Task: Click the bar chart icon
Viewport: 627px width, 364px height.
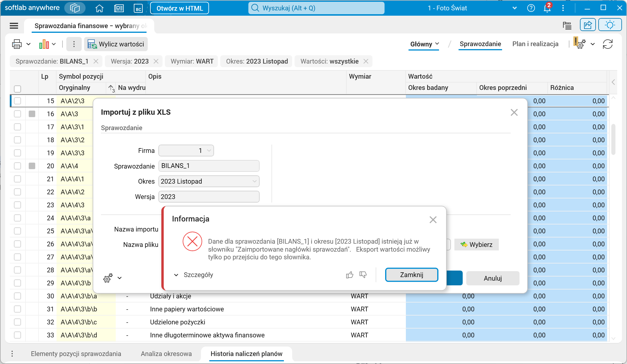Action: 44,44
